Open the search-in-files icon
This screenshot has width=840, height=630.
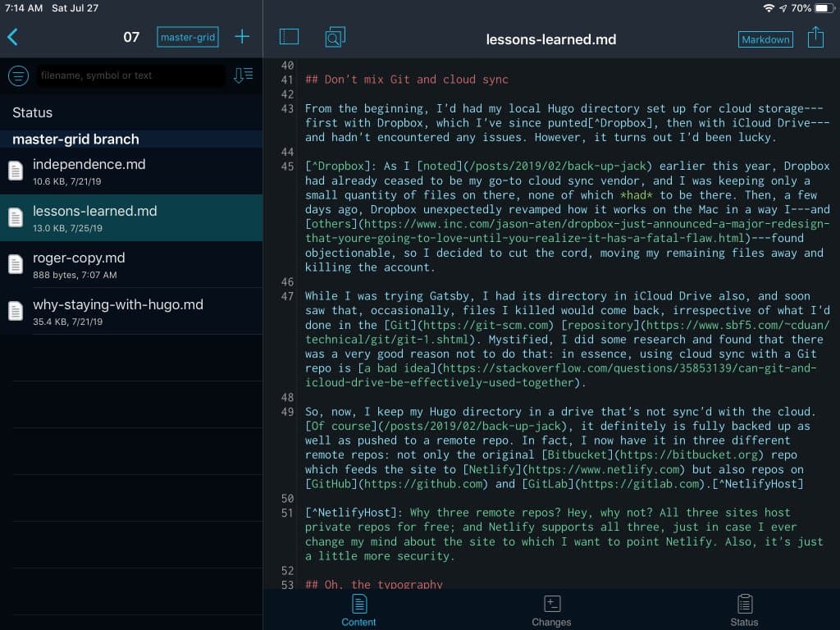point(336,37)
